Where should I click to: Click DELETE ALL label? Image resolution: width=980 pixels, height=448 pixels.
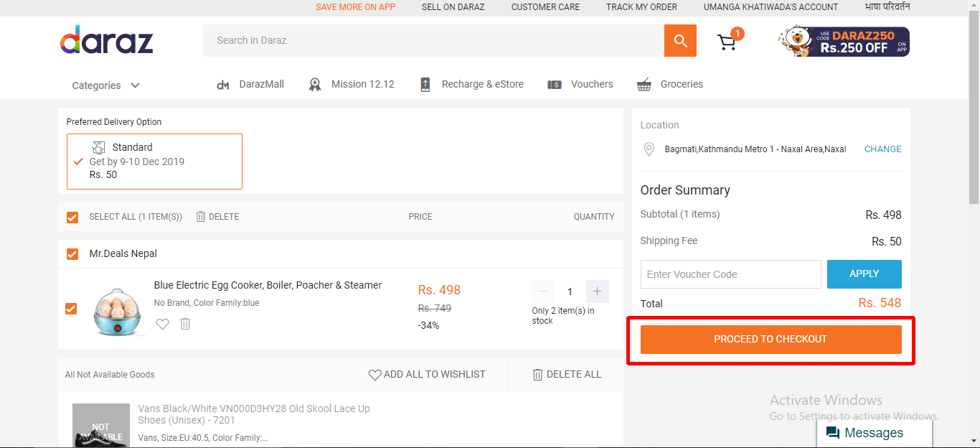(x=574, y=375)
